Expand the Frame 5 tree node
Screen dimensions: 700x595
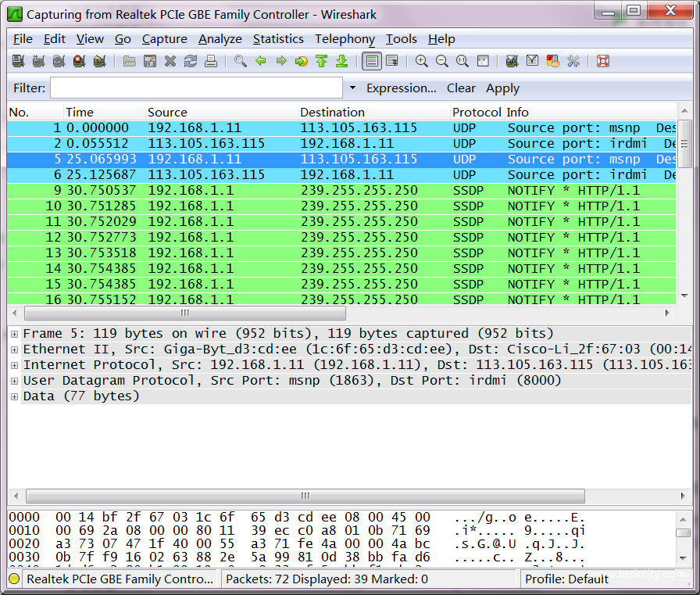[15, 334]
